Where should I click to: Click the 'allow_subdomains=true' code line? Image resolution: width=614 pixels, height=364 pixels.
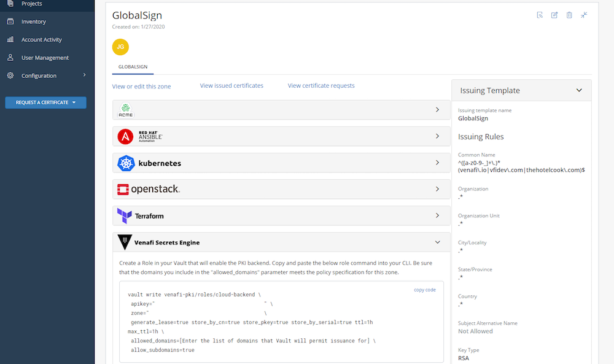pyautogui.click(x=163, y=350)
